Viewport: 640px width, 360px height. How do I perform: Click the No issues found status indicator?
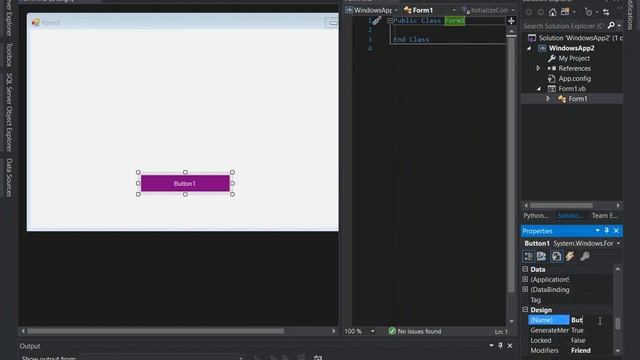[415, 331]
